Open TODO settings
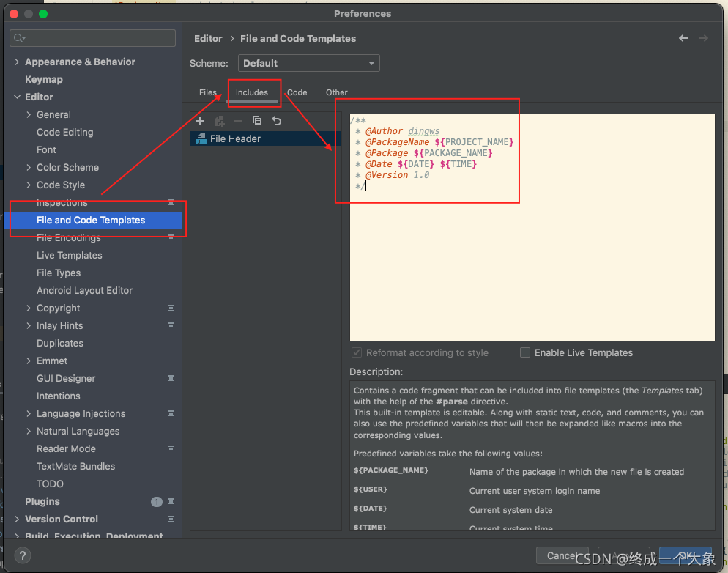 pyautogui.click(x=50, y=484)
